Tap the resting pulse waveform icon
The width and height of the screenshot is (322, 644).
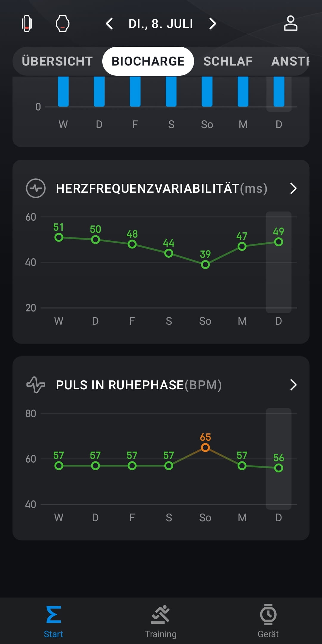click(36, 385)
